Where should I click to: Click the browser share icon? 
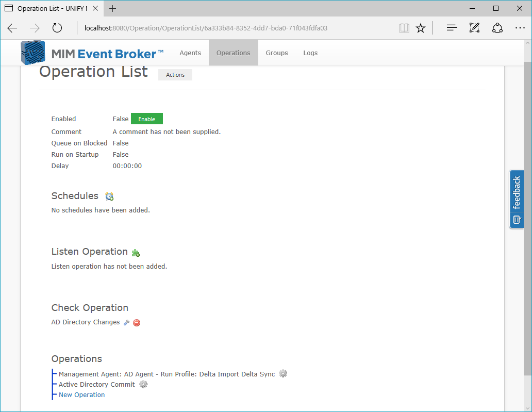coord(497,28)
